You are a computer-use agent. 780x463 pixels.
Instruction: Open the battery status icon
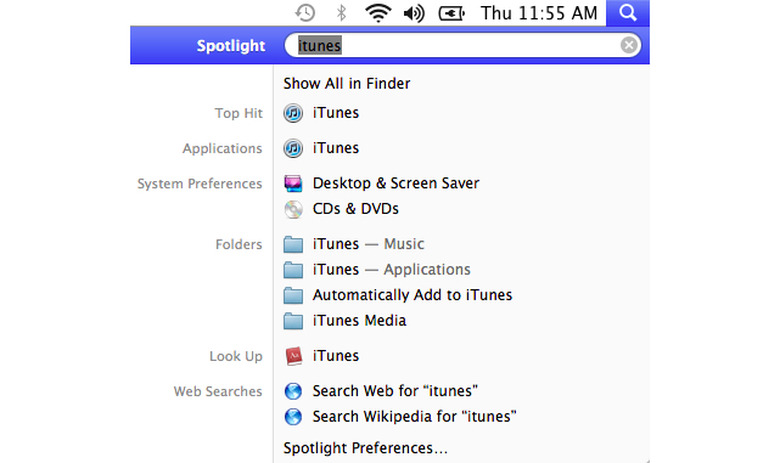(451, 13)
